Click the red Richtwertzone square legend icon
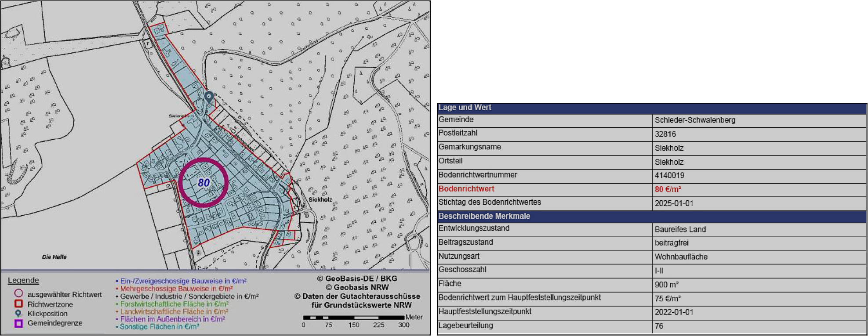This screenshot has height=336, width=868. (18, 303)
